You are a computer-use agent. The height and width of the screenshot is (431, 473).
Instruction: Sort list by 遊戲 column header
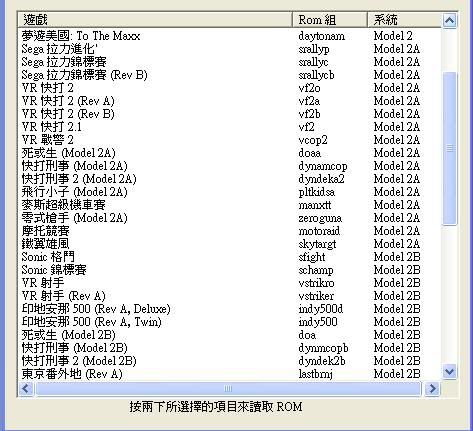[x=155, y=20]
